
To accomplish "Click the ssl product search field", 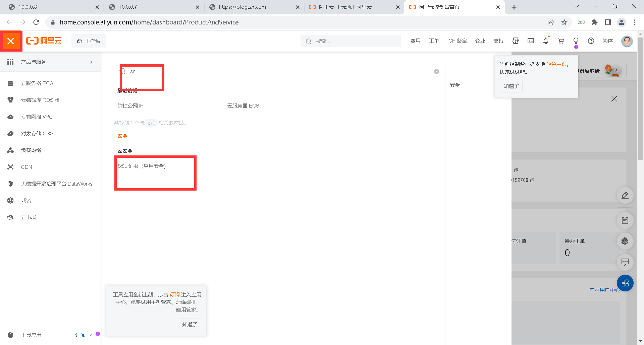I will [278, 71].
